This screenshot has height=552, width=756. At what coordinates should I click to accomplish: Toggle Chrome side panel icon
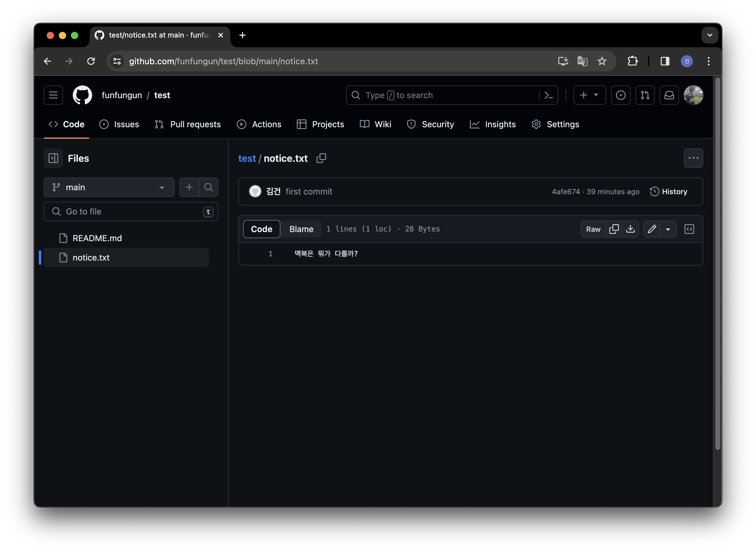(665, 61)
